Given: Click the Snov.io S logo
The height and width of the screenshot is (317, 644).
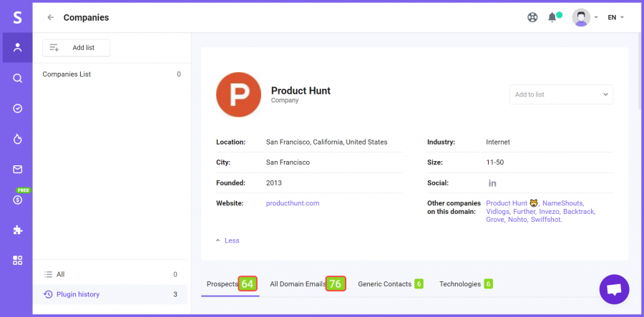Looking at the screenshot, I should (x=17, y=18).
